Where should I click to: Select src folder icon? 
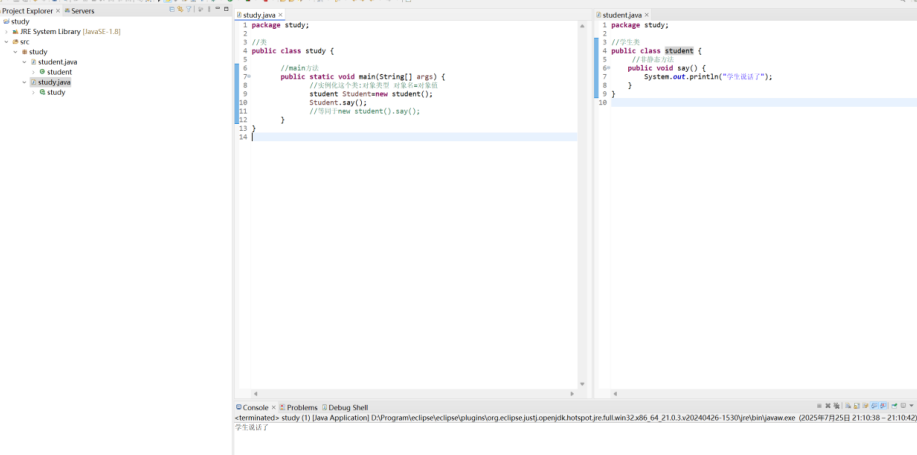[x=15, y=42]
